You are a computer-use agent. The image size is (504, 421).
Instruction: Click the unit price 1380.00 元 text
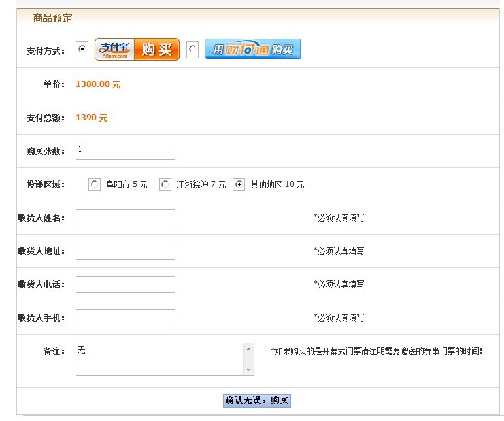tap(98, 84)
